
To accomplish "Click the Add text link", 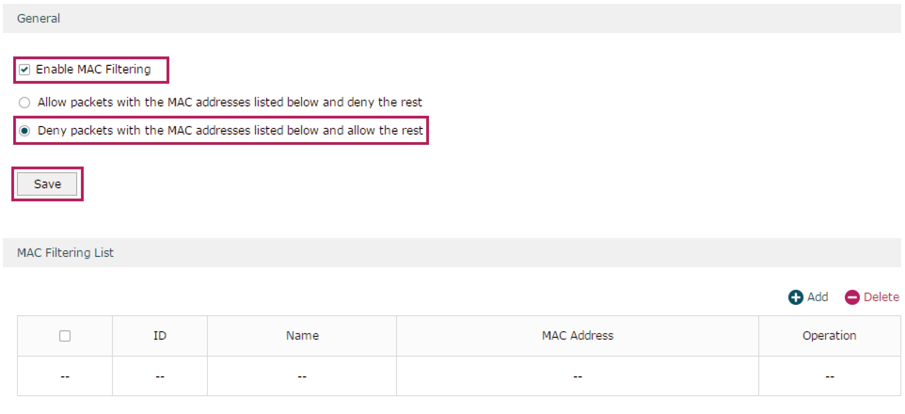I will click(x=817, y=297).
